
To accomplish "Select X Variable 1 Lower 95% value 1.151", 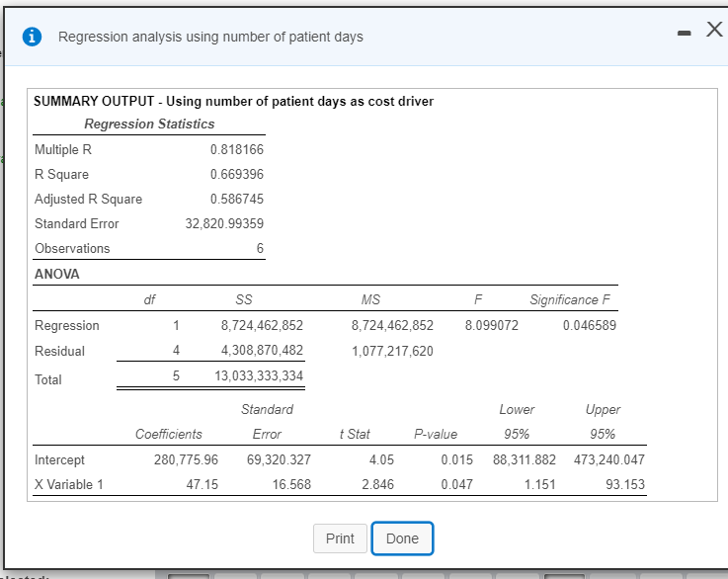I will pyautogui.click(x=540, y=484).
